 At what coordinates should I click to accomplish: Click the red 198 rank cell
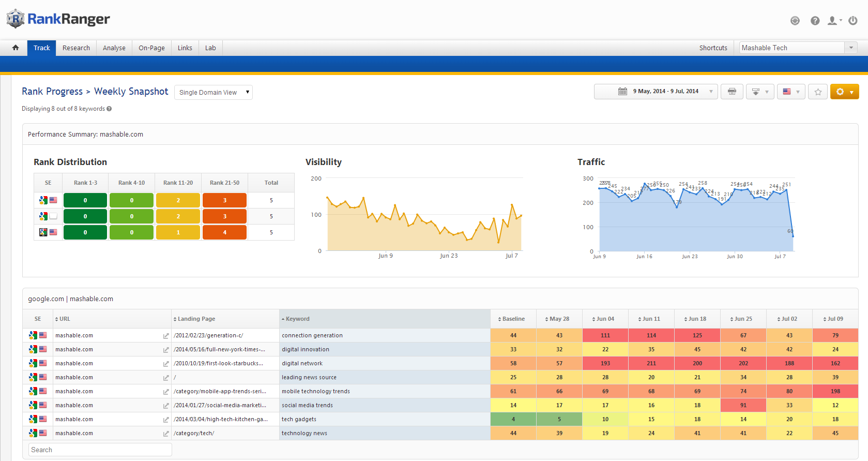click(x=835, y=391)
